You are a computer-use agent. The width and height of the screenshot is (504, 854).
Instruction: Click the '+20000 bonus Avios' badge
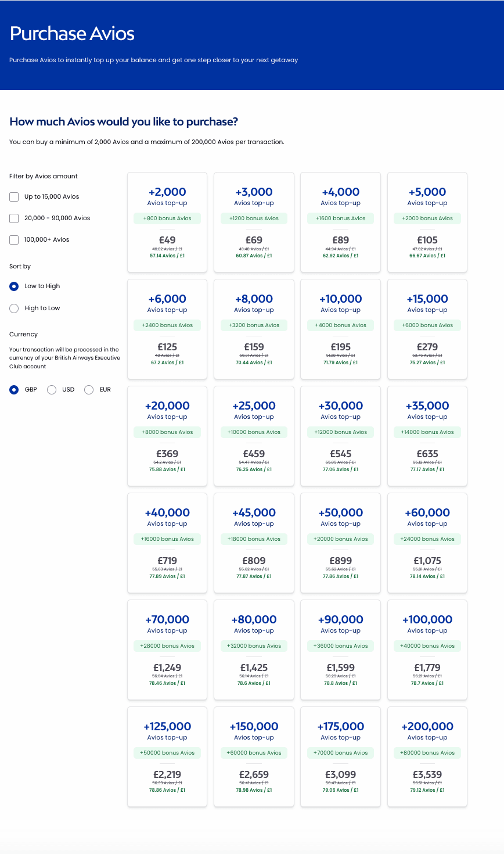[x=340, y=539]
